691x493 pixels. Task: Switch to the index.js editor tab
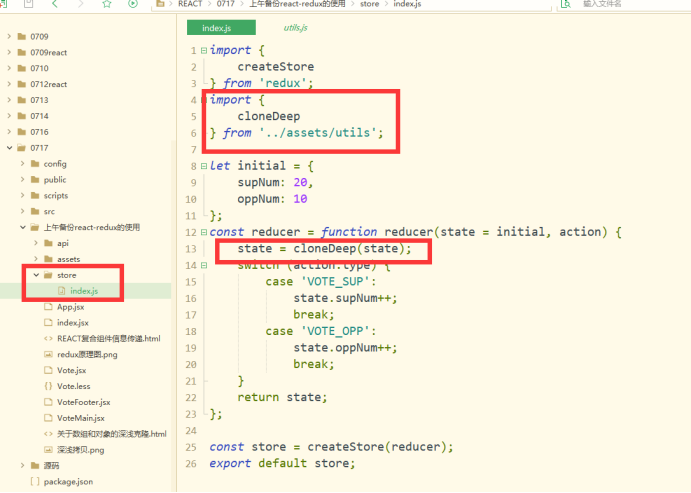coord(221,28)
